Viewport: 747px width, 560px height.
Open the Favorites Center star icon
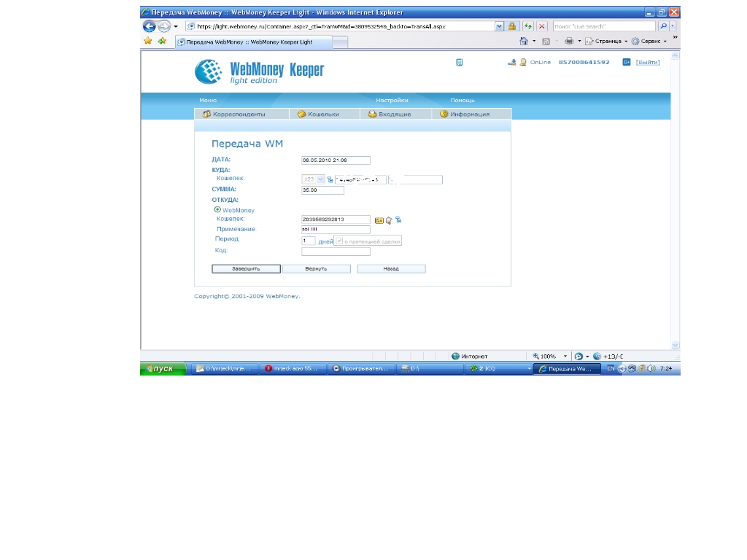click(147, 41)
